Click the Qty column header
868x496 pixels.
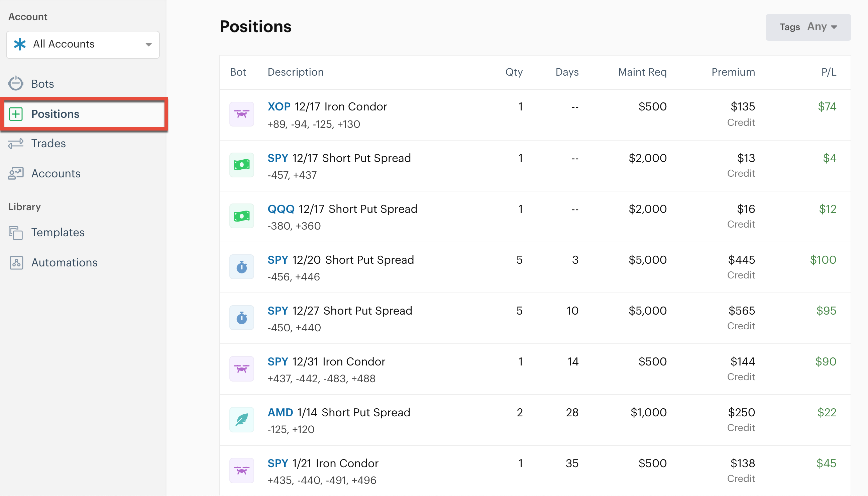(514, 72)
